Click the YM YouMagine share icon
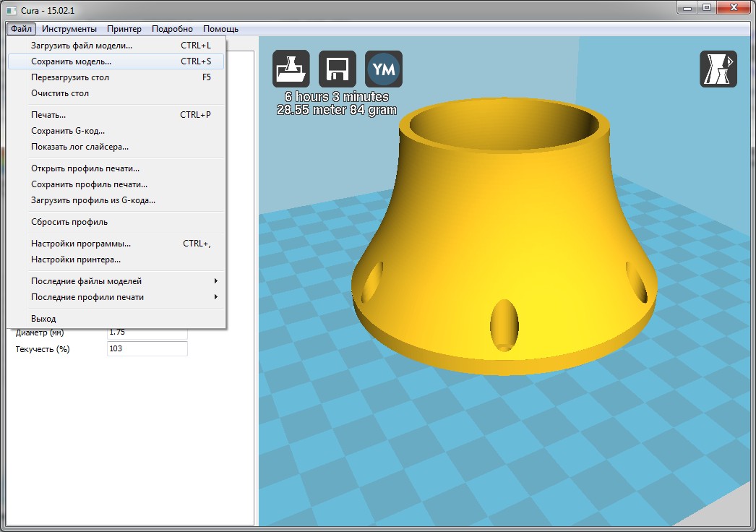The height and width of the screenshot is (532, 756). click(x=383, y=69)
